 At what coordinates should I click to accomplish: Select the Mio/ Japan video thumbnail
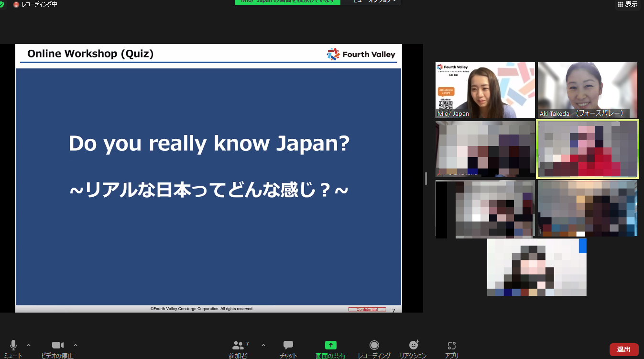[x=485, y=90]
